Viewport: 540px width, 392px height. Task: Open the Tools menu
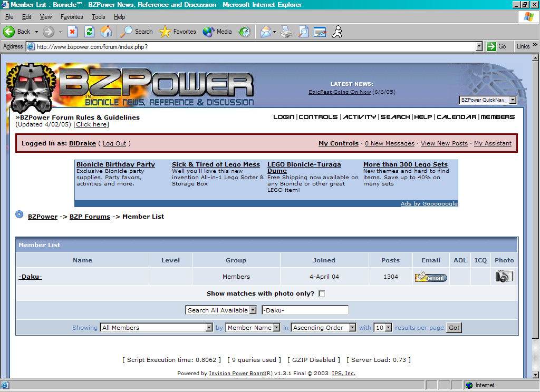(98, 17)
